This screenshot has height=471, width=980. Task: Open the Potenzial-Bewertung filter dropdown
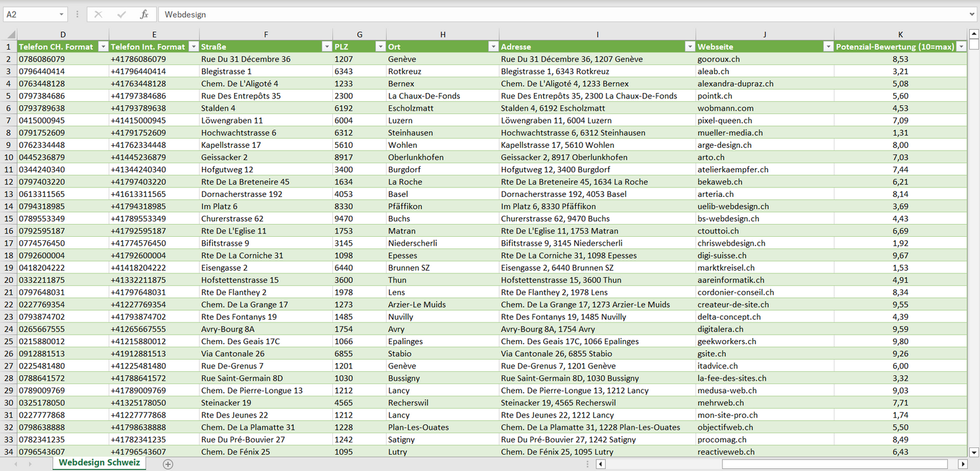960,47
